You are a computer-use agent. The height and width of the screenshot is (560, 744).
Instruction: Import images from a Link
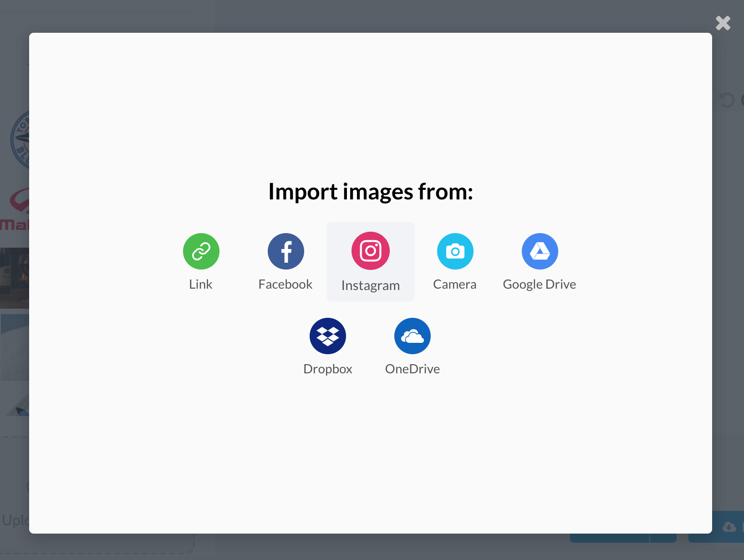click(x=201, y=251)
